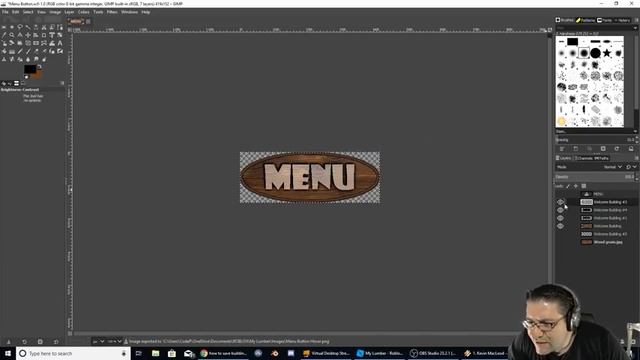Select the Clone stamp tool

pyautogui.click(x=4, y=60)
